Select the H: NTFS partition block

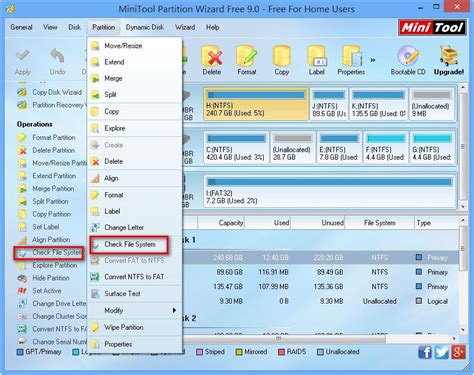click(x=256, y=104)
